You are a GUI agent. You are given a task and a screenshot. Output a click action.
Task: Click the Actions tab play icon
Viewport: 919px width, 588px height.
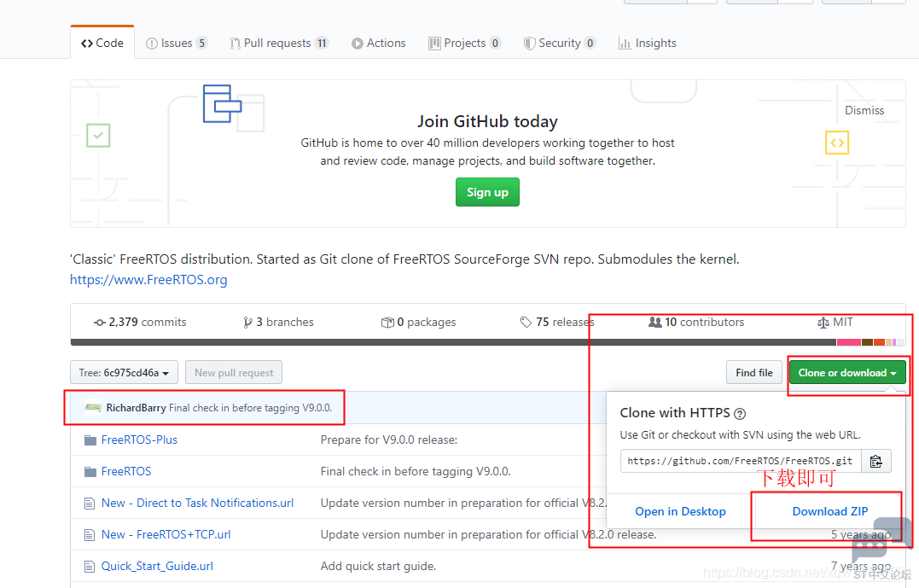tap(357, 44)
